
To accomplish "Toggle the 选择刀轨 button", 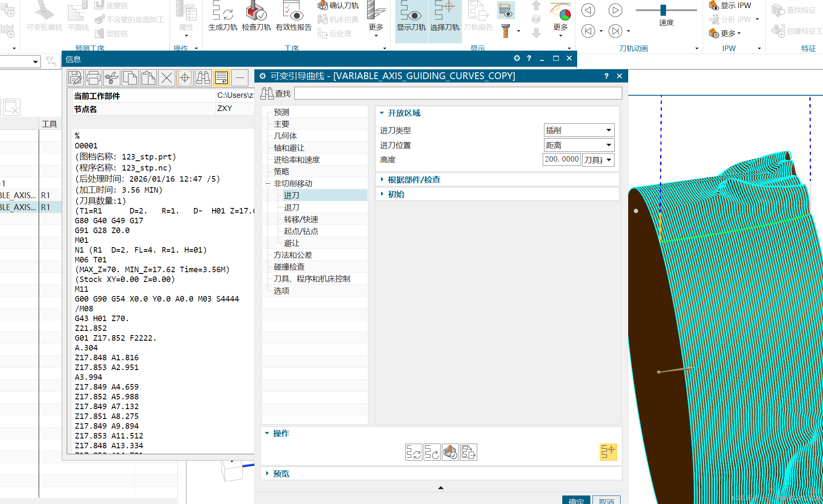I will 444,17.
